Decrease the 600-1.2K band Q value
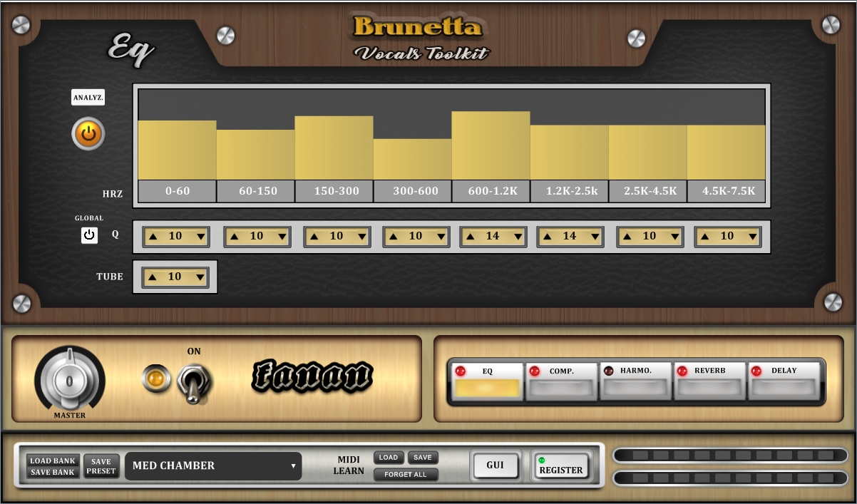857x504 pixels. (519, 236)
